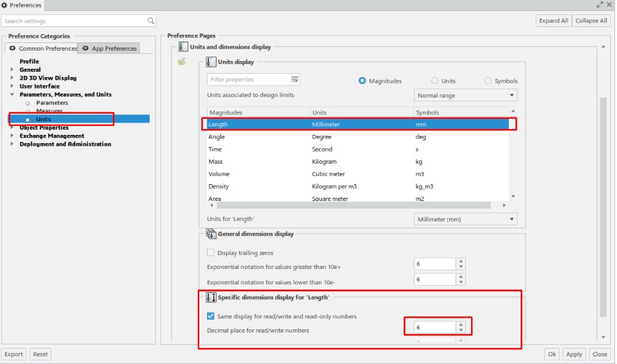Enable the Display trailing zeros checkbox
This screenshot has height=364, width=617.
(211, 253)
